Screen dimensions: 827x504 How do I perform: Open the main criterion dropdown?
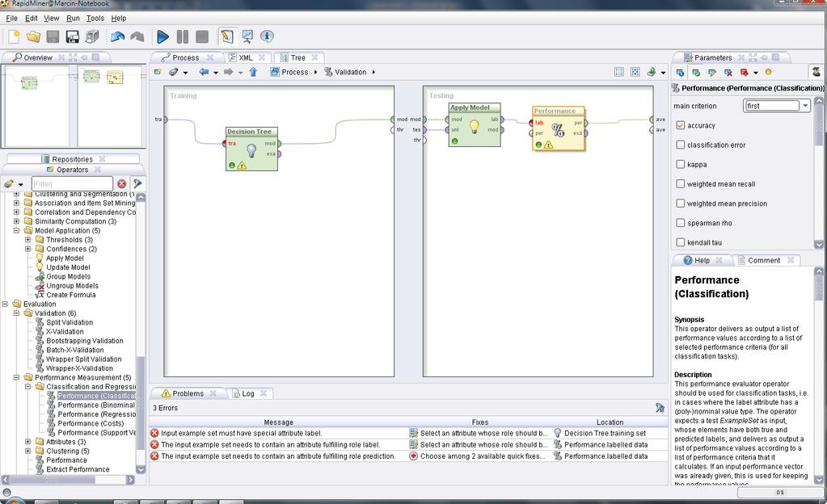(776, 106)
